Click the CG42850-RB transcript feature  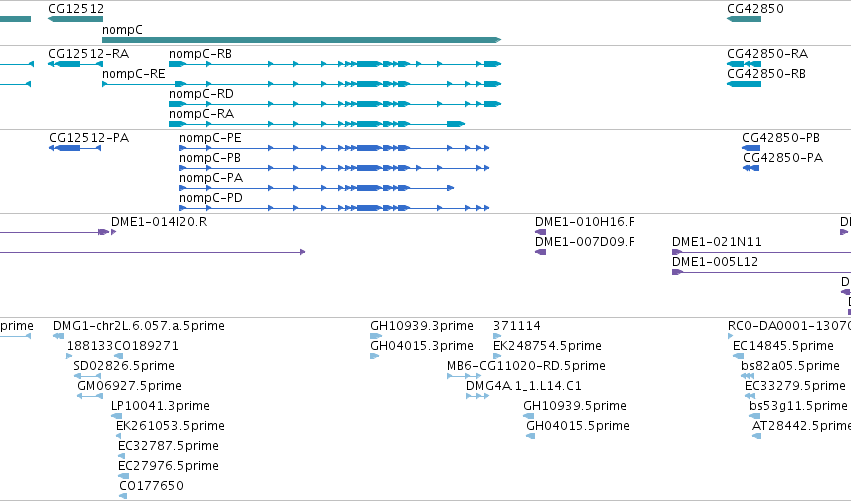coord(744,84)
